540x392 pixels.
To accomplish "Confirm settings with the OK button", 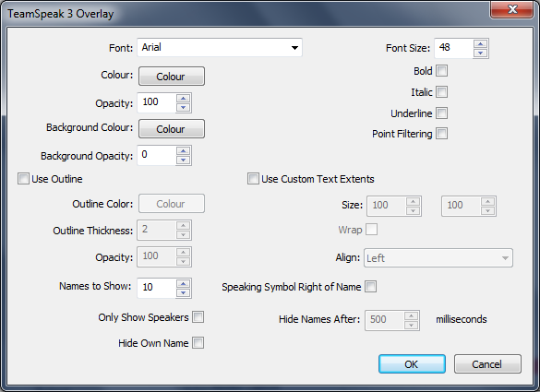I will pos(412,364).
